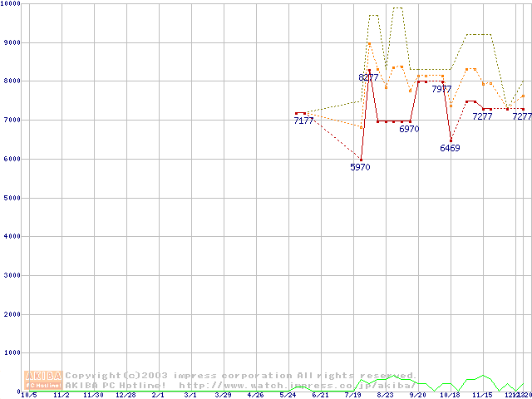
Task: Select the 7/19 date on x-axis
Action: (352, 395)
